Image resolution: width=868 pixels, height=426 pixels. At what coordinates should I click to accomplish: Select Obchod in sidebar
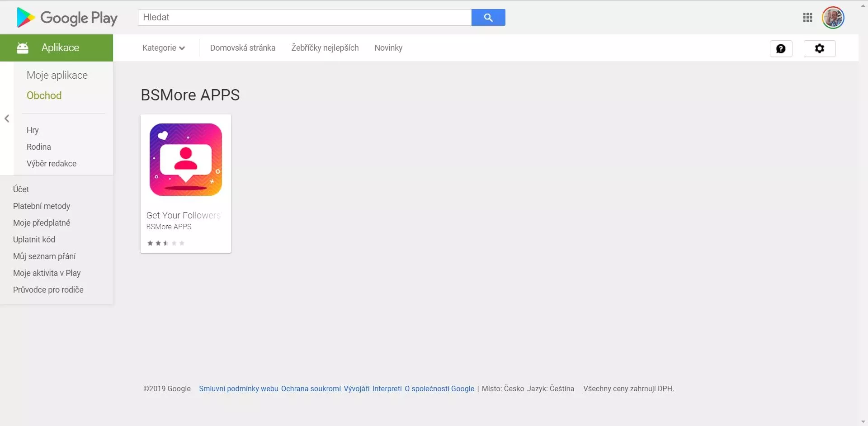click(44, 95)
